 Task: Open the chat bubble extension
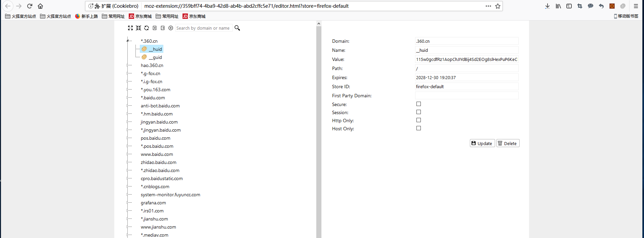[591, 6]
